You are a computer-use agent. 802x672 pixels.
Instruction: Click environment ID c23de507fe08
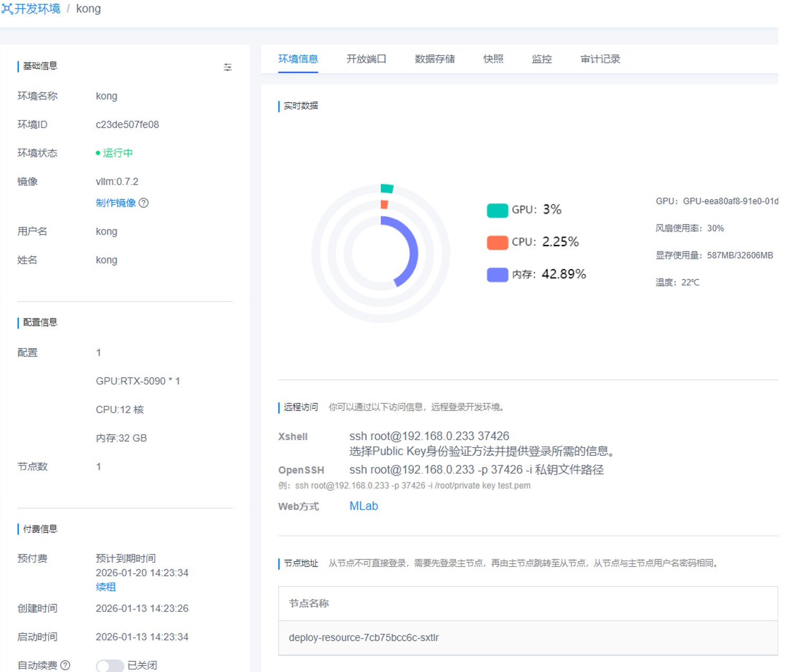pos(127,125)
